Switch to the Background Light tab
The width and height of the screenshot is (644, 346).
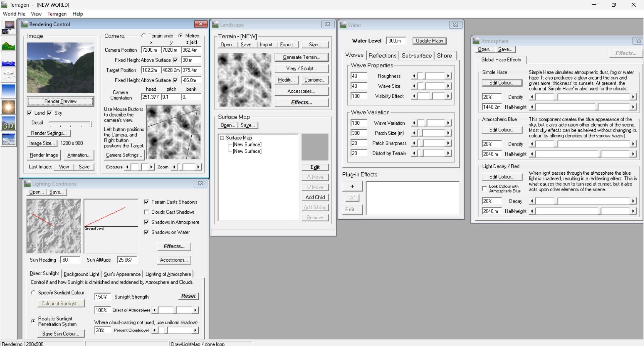82,274
